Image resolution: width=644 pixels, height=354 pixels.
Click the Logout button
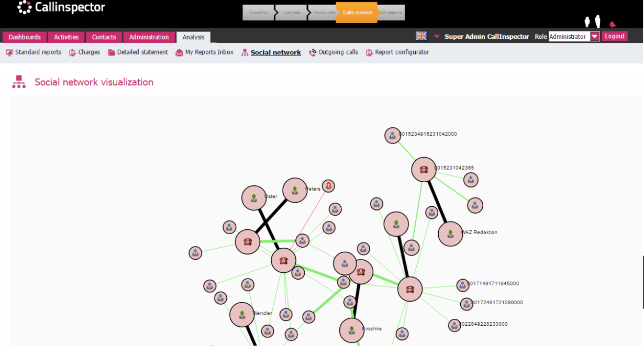click(615, 36)
